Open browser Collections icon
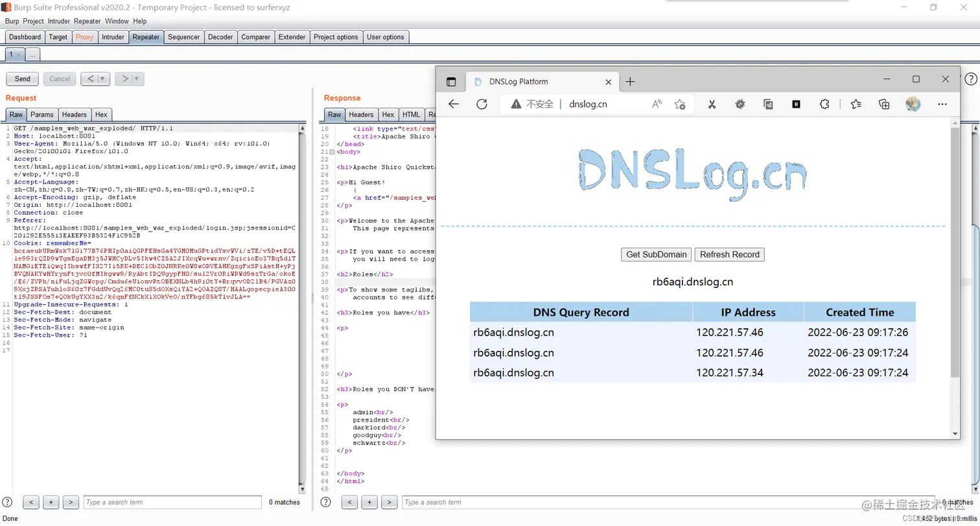Screen dimensions: 980x526 (x=884, y=104)
